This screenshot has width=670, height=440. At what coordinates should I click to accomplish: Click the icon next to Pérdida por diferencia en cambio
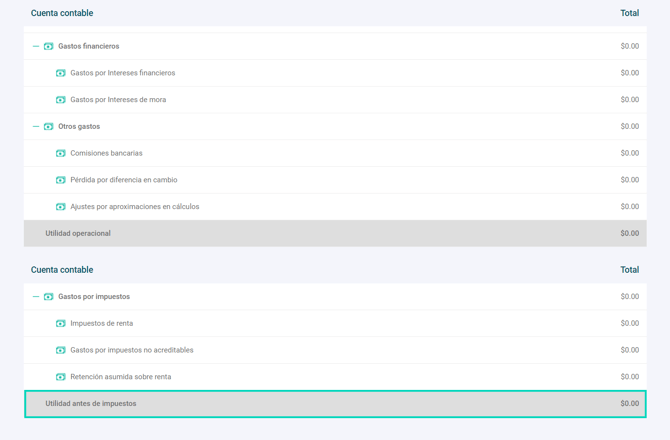(60, 180)
